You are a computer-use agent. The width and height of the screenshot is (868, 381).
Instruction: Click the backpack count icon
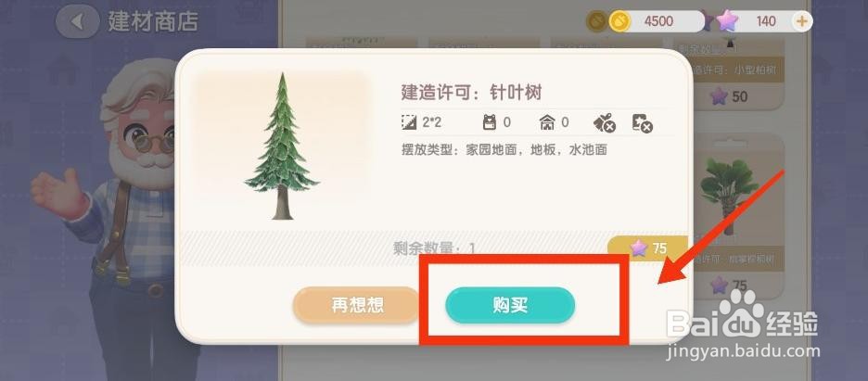click(x=490, y=122)
